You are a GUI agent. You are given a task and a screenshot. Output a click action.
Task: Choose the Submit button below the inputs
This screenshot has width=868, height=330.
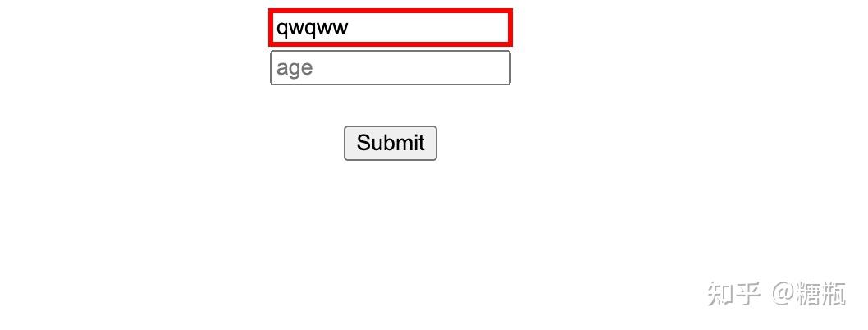coord(391,144)
